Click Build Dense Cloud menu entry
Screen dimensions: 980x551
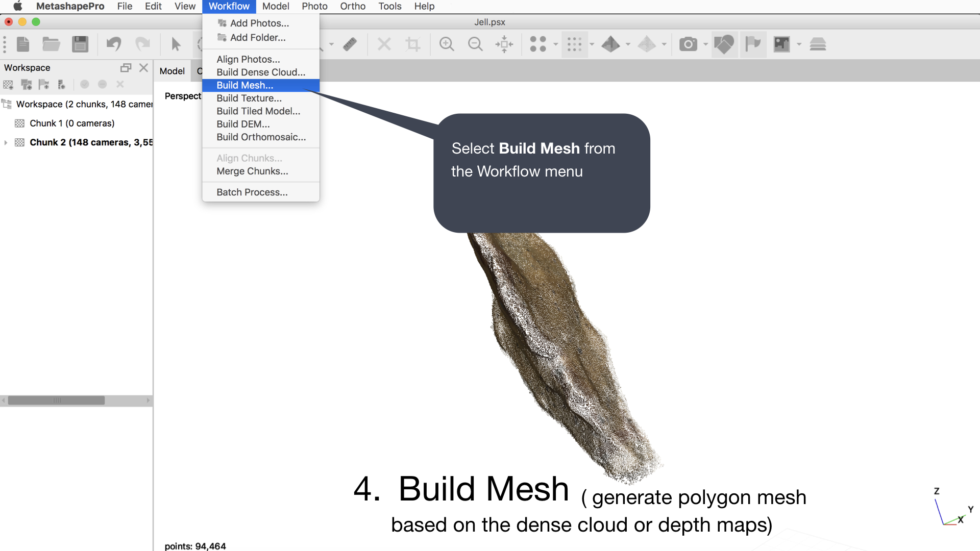(x=260, y=72)
